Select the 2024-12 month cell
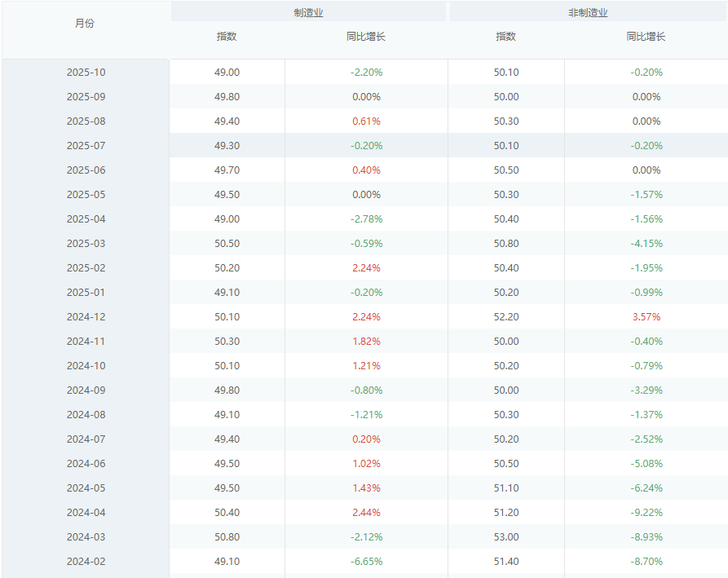This screenshot has height=578, width=728. point(86,317)
